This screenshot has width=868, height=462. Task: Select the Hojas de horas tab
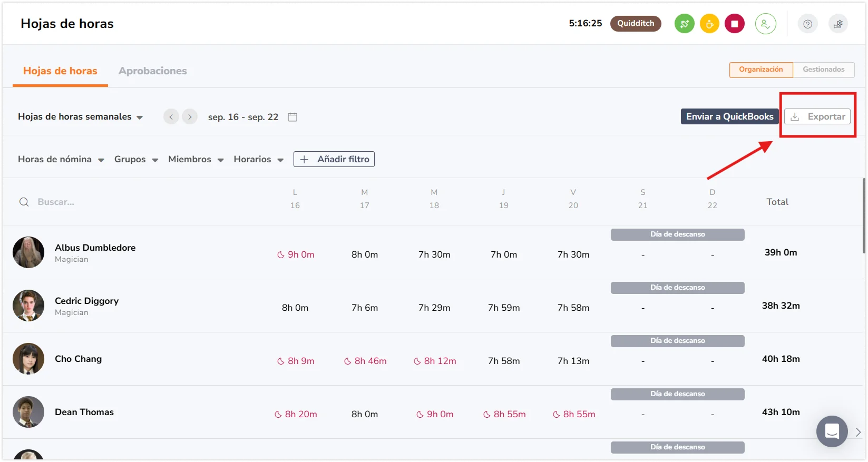click(x=60, y=71)
